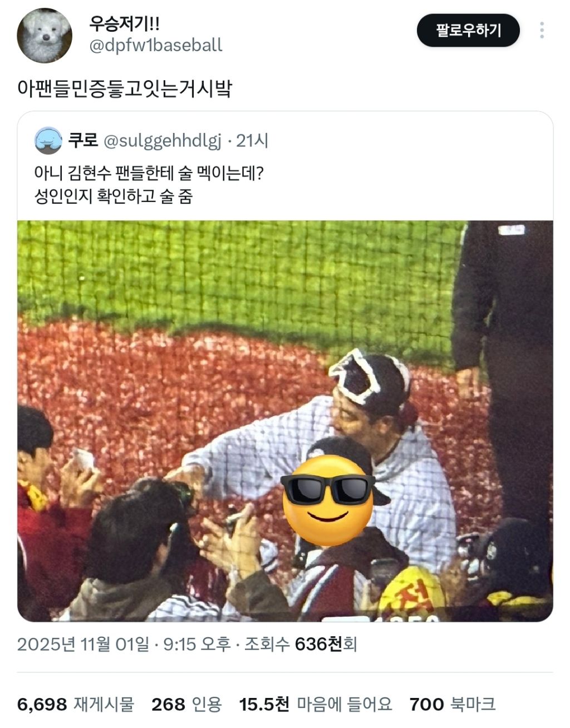Open the 2025년 11월 01일 timestamp
Viewport: 570px width, 728px height.
coord(83,644)
